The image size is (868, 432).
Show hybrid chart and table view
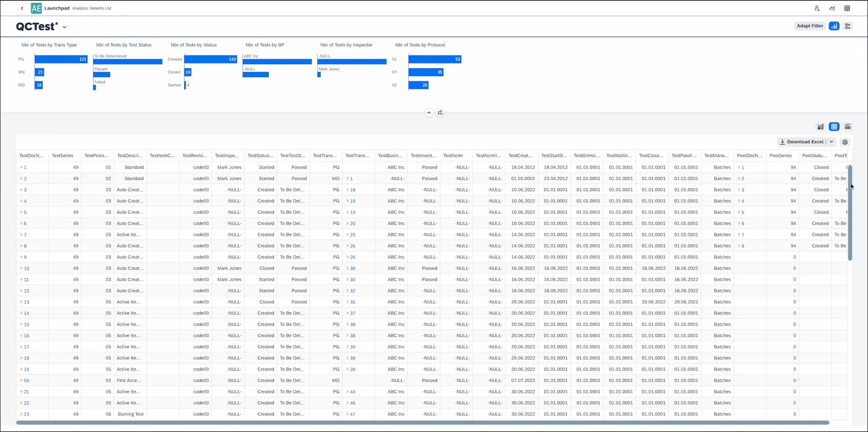pos(848,126)
